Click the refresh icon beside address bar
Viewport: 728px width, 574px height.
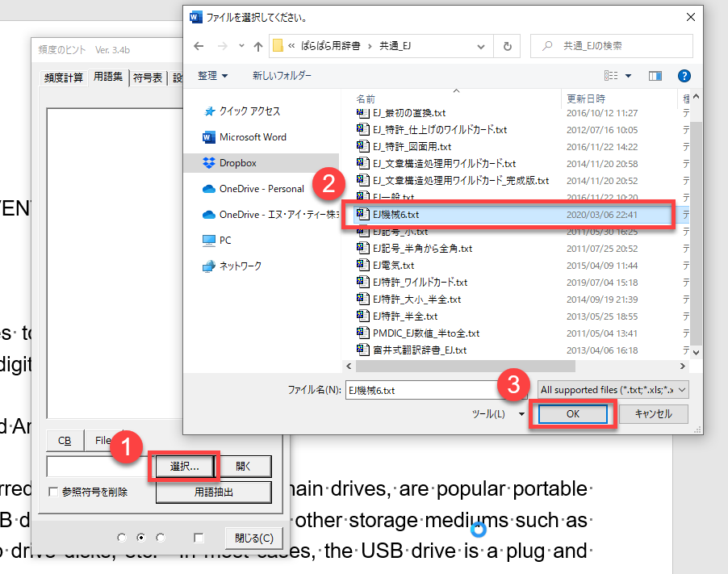[506, 46]
